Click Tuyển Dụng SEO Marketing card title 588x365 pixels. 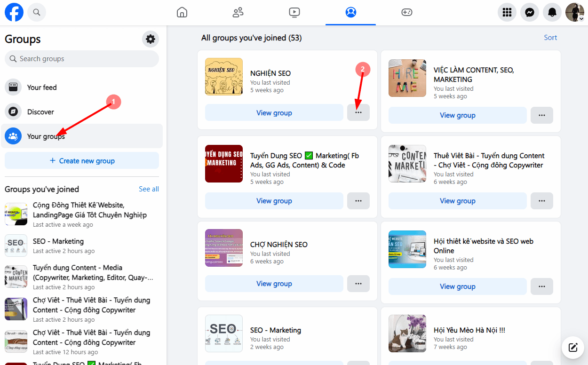304,160
